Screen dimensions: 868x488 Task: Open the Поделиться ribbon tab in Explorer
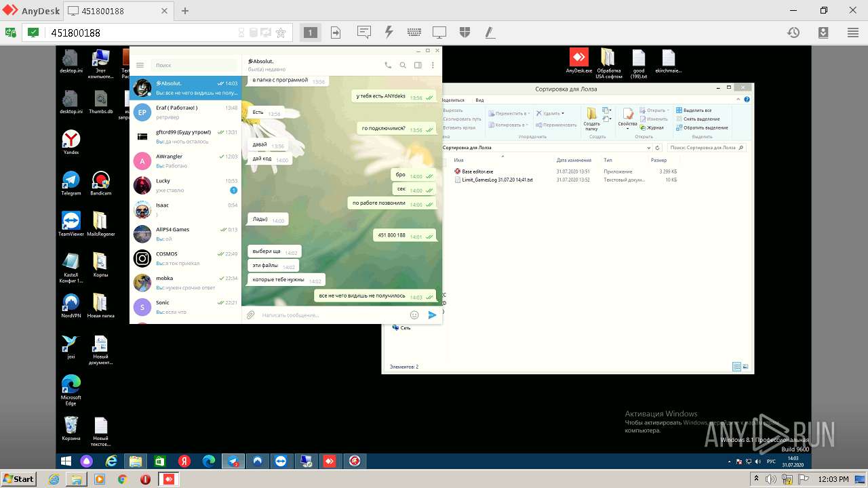pyautogui.click(x=453, y=100)
